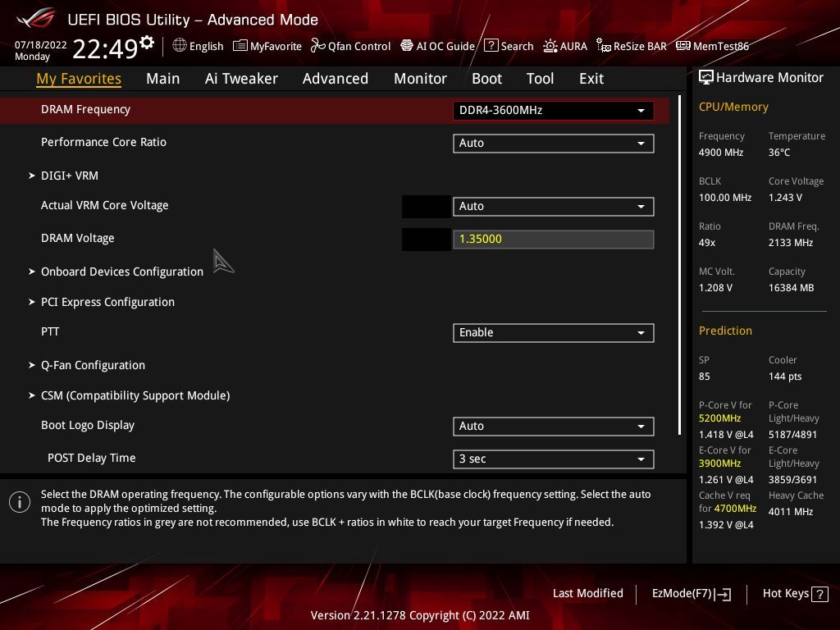Launch AI OC Guide icon
840x630 pixels.
pos(407,46)
